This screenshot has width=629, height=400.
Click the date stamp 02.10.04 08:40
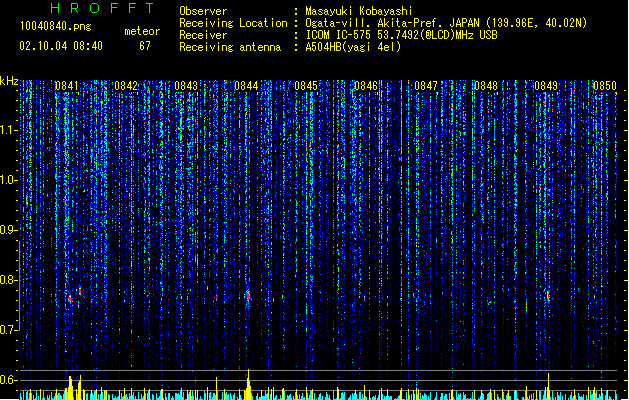click(61, 46)
